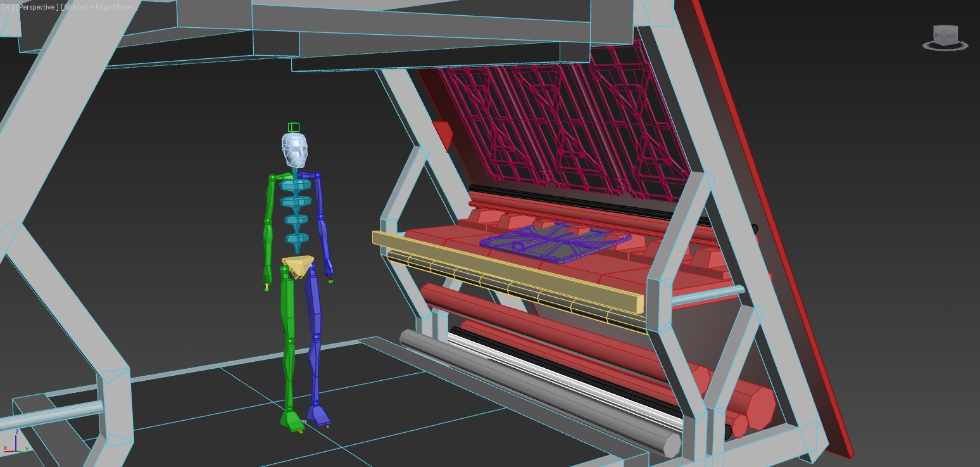980x467 pixels.
Task: Click the ViewCube compass ring
Action: click(945, 47)
